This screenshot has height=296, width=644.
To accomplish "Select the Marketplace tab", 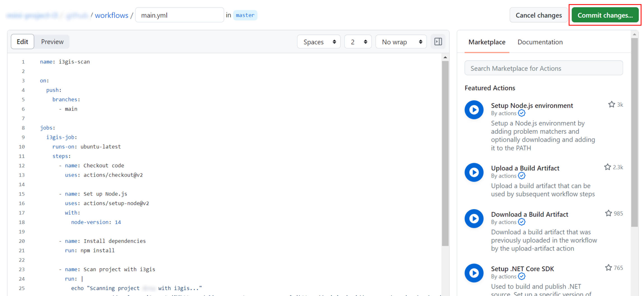I will pos(487,42).
